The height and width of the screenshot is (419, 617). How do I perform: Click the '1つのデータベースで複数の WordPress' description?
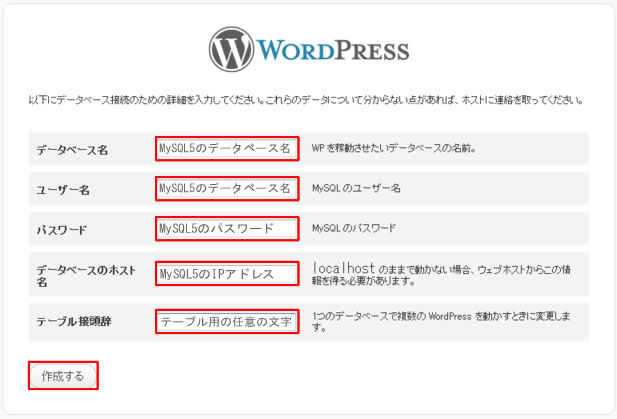pos(442,321)
